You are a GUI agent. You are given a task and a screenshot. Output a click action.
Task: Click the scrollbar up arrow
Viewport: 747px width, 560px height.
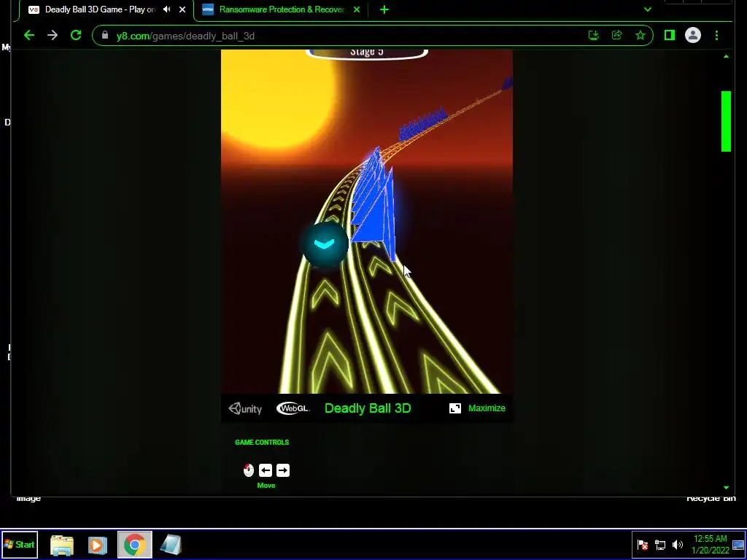[726, 57]
